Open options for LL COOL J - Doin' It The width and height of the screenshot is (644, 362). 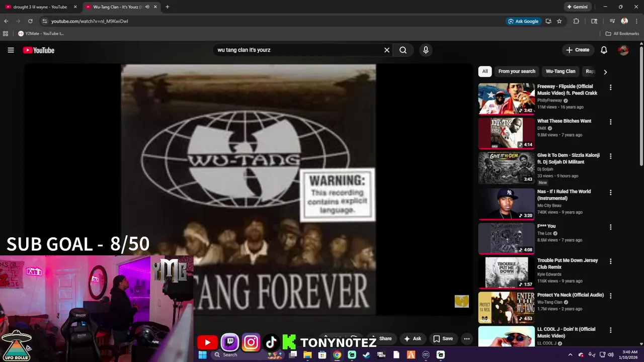610,330
